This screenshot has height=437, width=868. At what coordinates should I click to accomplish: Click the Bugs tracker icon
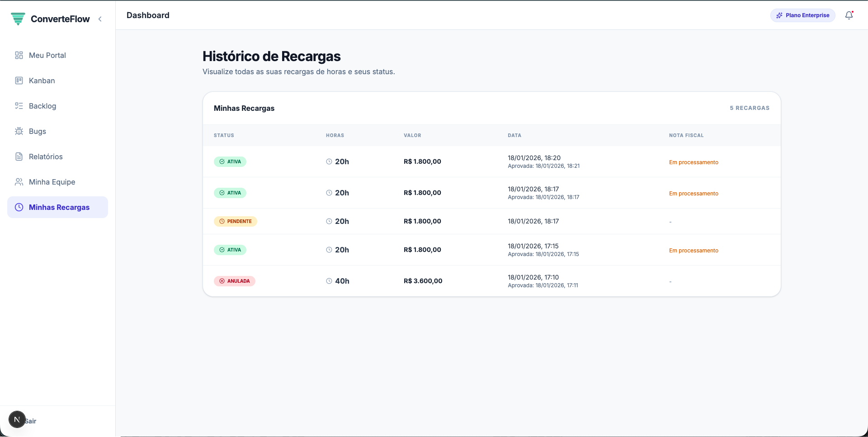pos(19,131)
